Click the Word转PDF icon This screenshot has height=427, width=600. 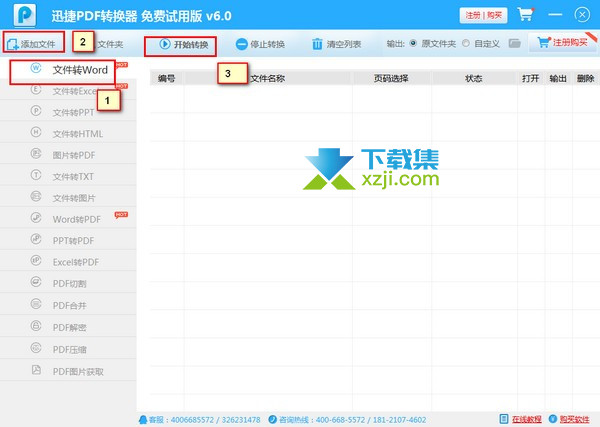click(x=36, y=217)
